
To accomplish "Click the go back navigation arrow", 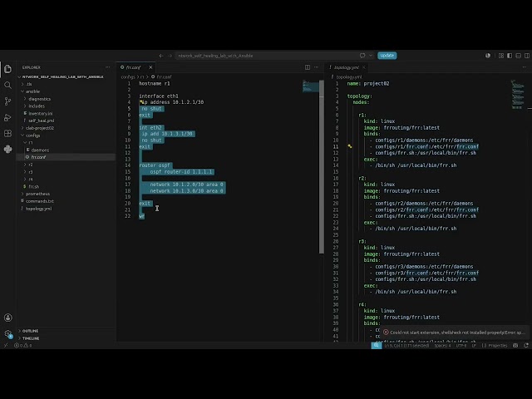I will [161, 56].
